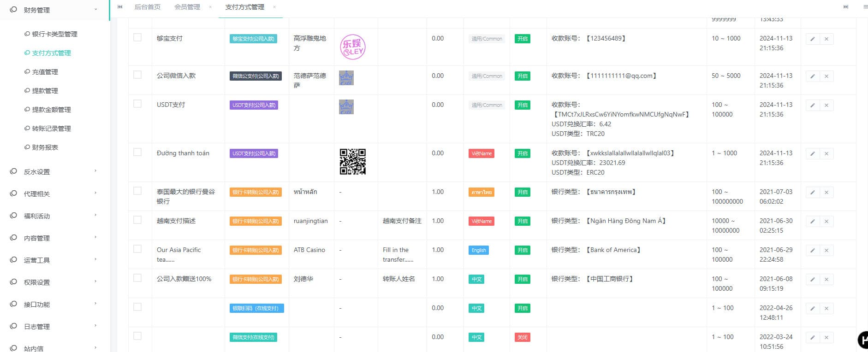Click edit pencil for Đường thanh toán row
This screenshot has width=868, height=352.
pos(812,154)
